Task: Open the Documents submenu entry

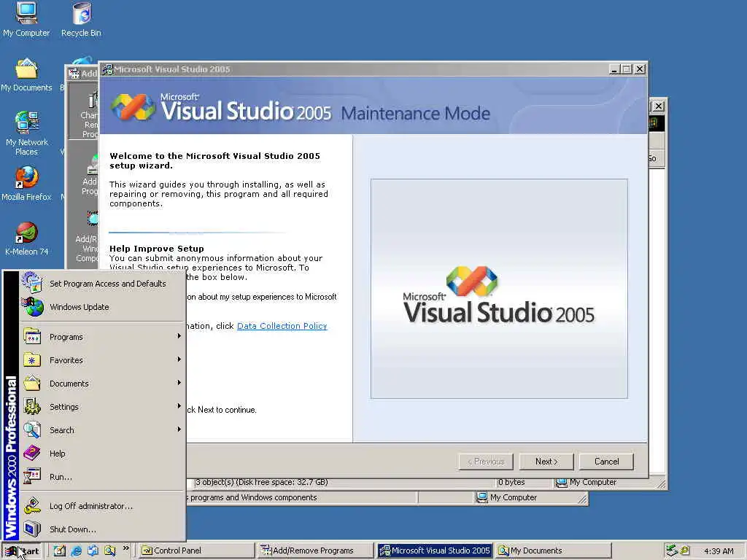Action: pos(102,384)
